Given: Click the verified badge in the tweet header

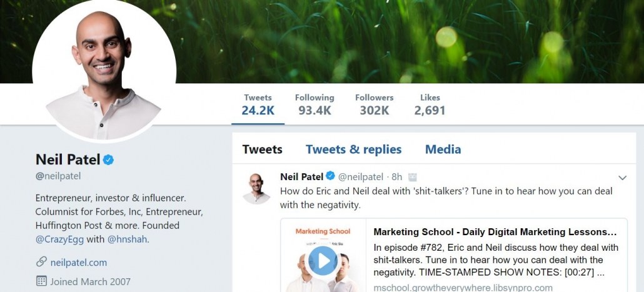Looking at the screenshot, I should pos(331,176).
